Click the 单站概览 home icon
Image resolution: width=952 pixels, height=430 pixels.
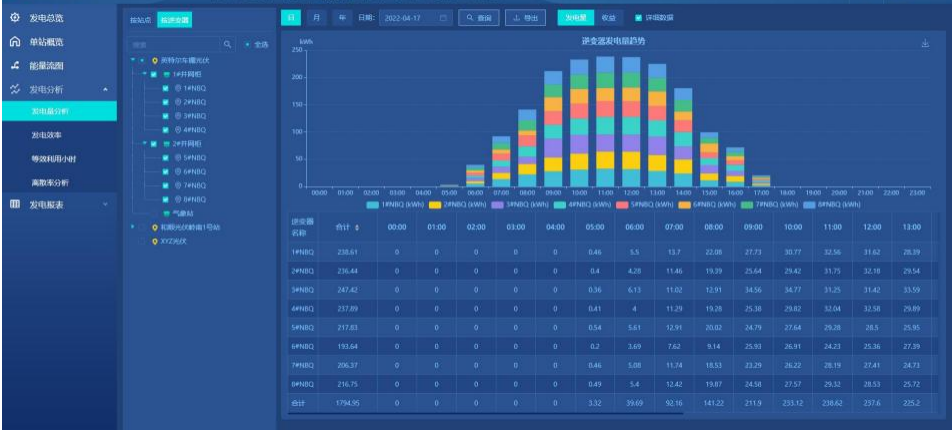tap(15, 42)
